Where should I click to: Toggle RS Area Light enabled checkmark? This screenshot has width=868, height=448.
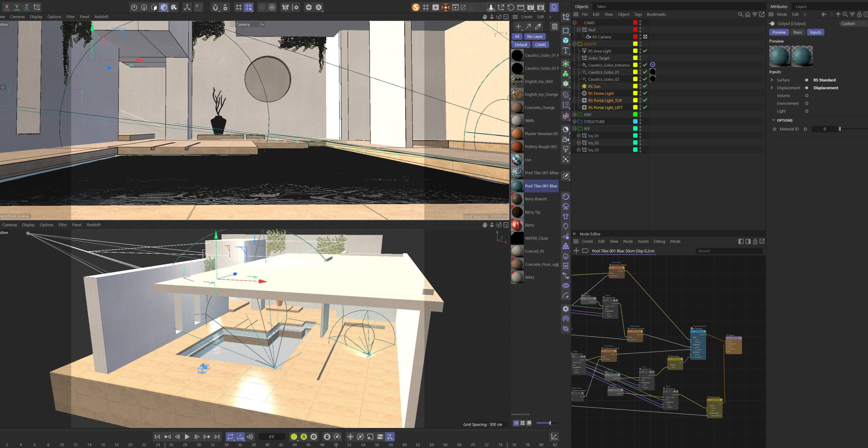click(x=645, y=51)
